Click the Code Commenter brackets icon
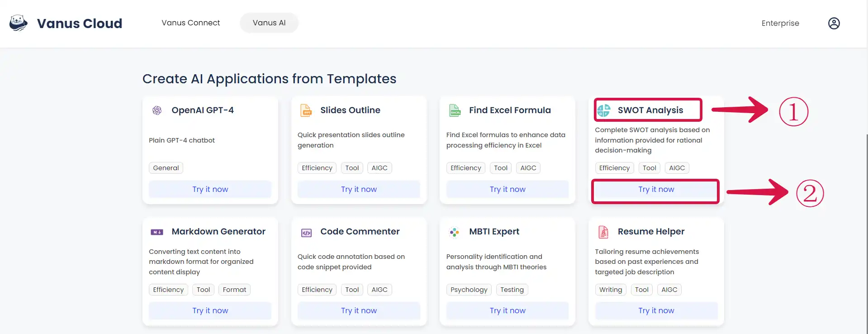868x334 pixels. (306, 233)
